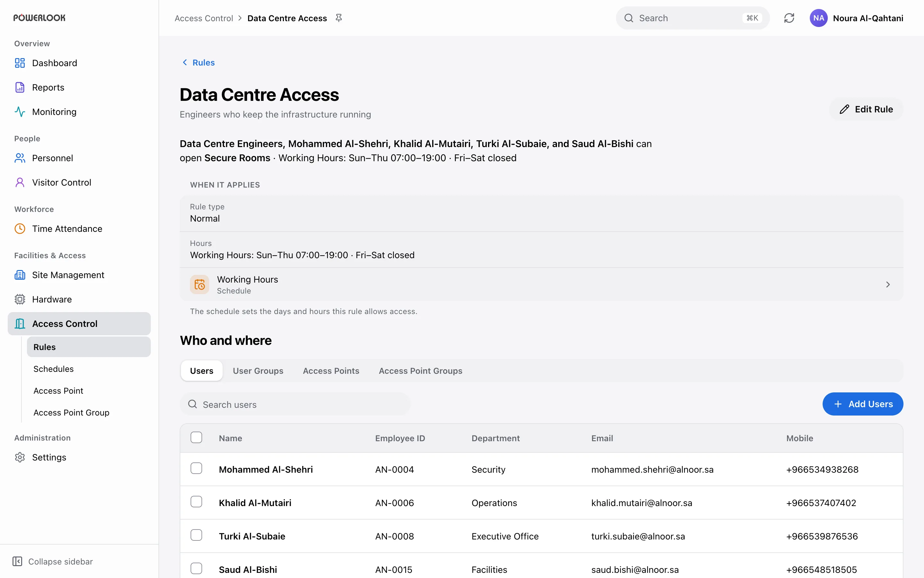Click the Edit Rule button
Viewport: 924px width, 578px height.
click(x=866, y=109)
